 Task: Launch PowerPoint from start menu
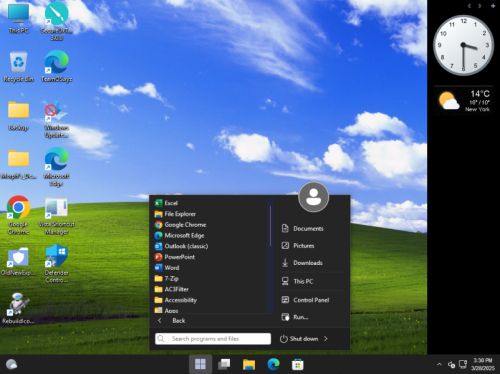[x=175, y=257]
